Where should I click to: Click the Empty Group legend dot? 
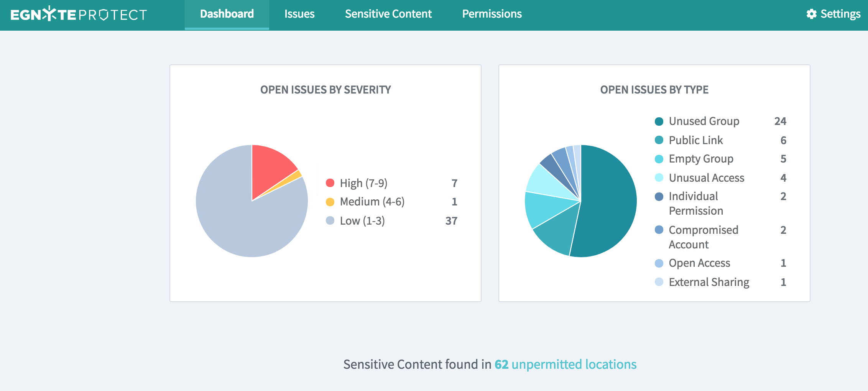(659, 159)
